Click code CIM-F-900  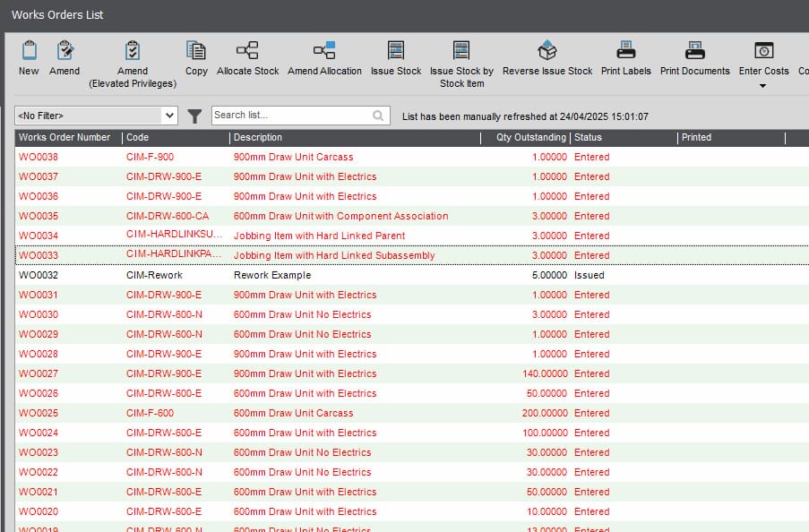(150, 157)
